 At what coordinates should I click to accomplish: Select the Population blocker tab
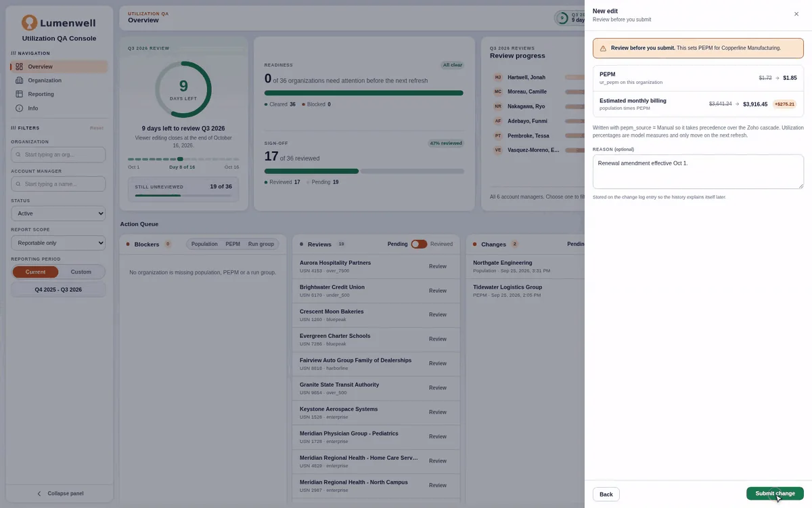[x=204, y=244]
